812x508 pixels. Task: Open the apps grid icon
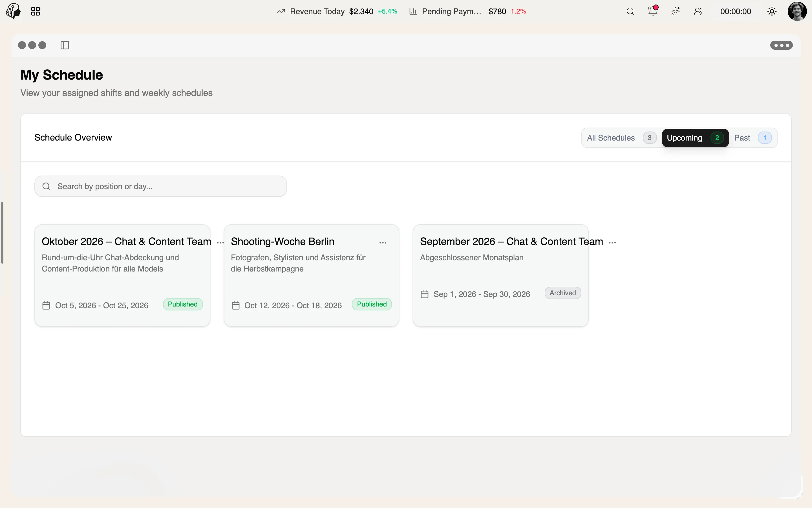point(36,11)
